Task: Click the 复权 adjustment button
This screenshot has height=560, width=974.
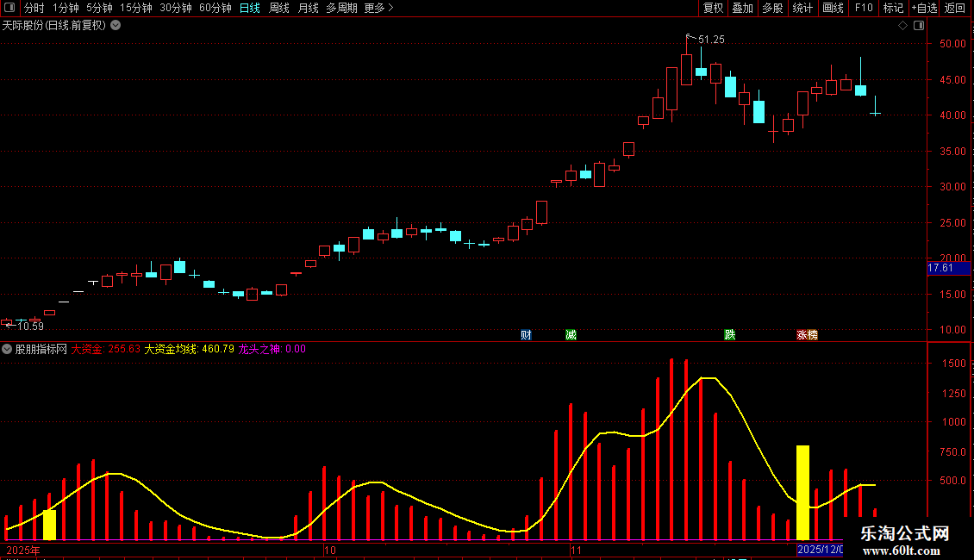Action: pos(713,8)
